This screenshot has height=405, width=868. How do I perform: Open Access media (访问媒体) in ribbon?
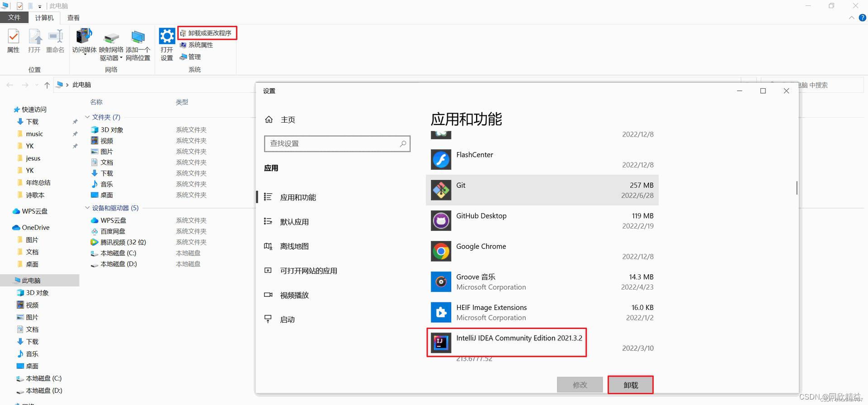pyautogui.click(x=84, y=41)
